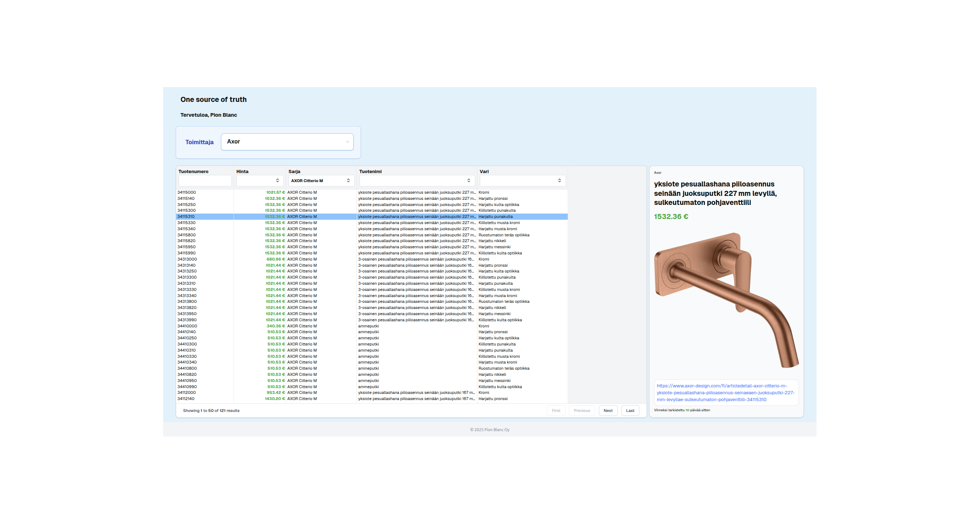Image resolution: width=980 pixels, height=524 pixels.
Task: Open the axor-design.com product link
Action: coord(725,393)
